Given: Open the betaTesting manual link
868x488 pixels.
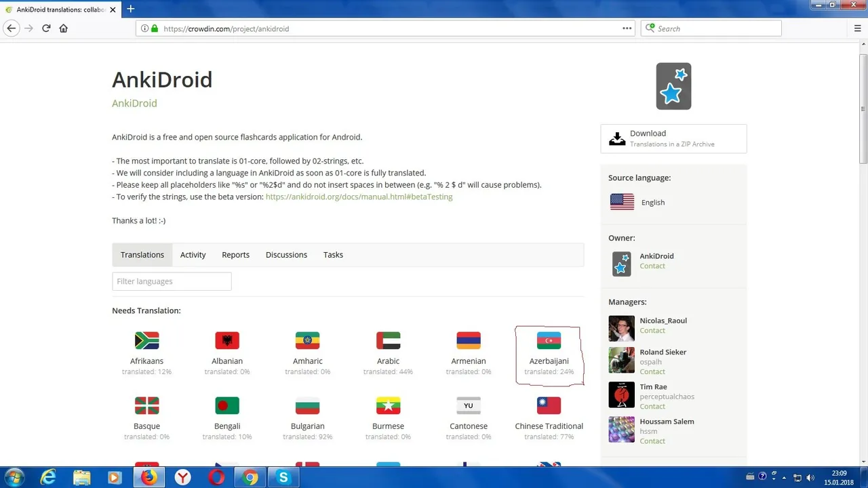Looking at the screenshot, I should click(x=359, y=197).
